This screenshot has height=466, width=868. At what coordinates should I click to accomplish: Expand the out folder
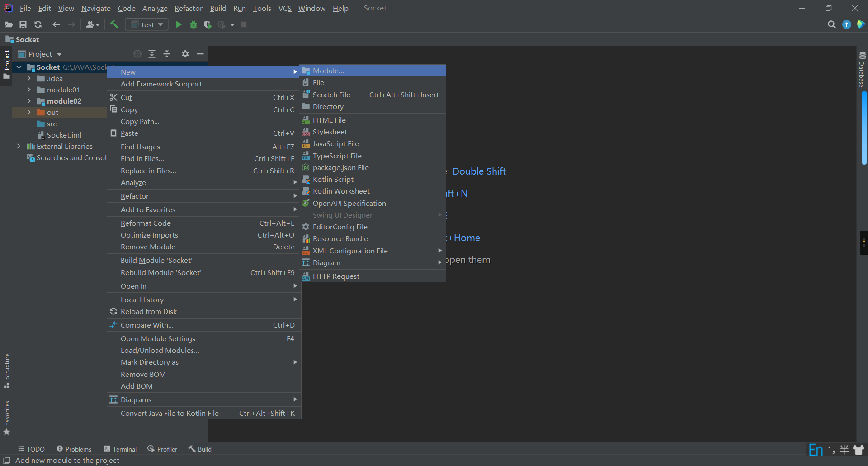coord(29,112)
